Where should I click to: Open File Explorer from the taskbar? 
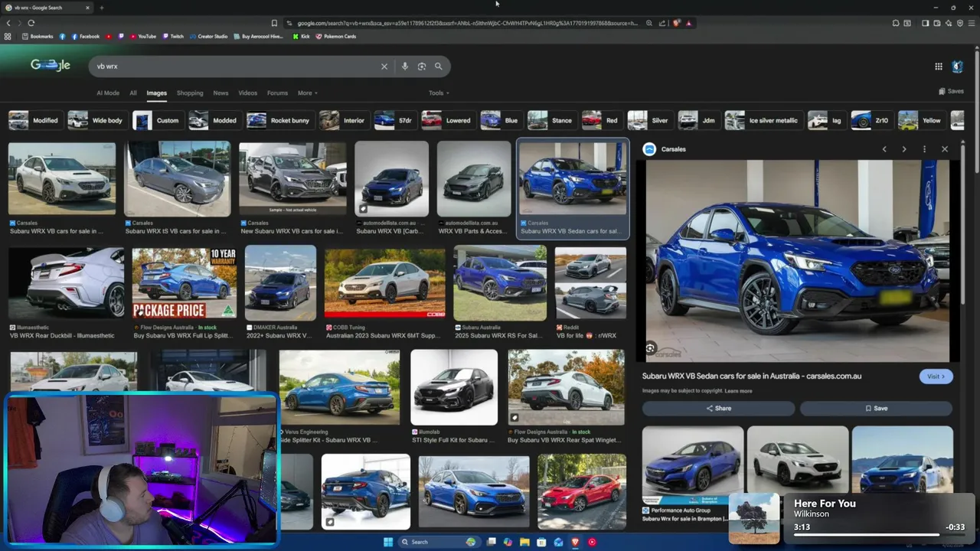[x=524, y=542]
